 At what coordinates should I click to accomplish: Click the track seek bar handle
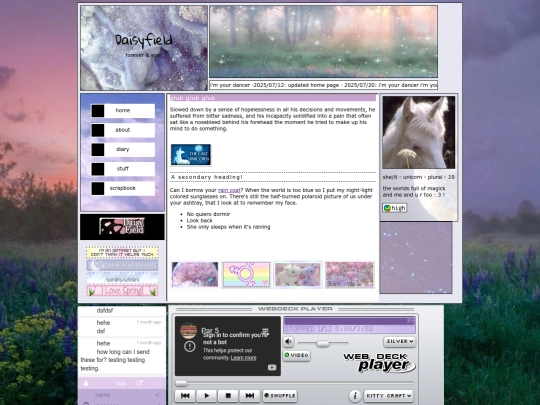181,383
